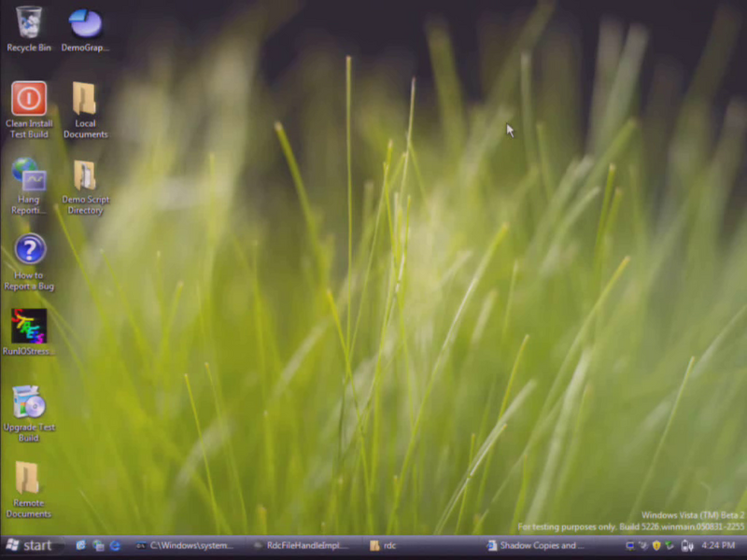Select the Hang Reporti... desktop icon

[29, 186]
